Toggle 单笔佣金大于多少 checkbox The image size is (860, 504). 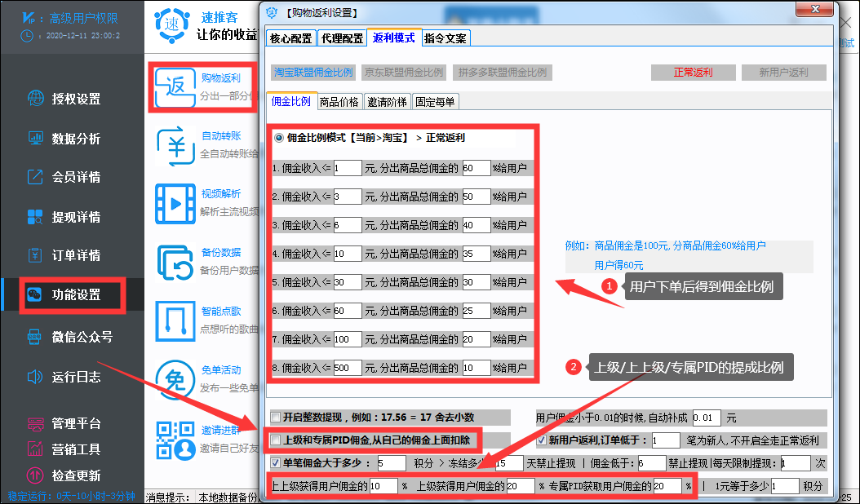[x=275, y=463]
